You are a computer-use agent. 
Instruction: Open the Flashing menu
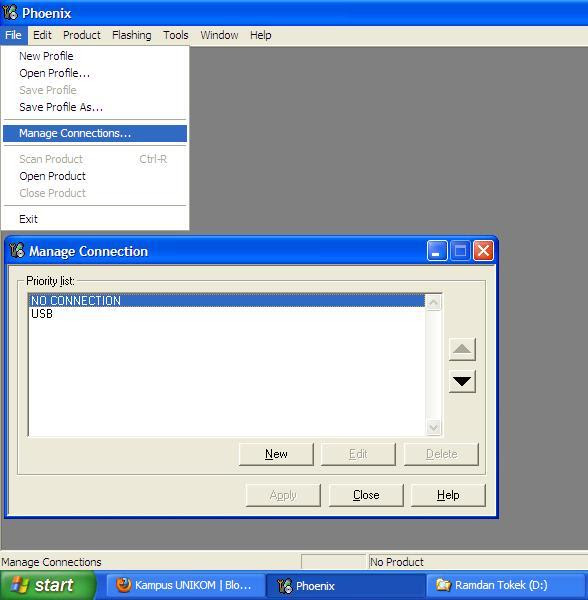(132, 35)
